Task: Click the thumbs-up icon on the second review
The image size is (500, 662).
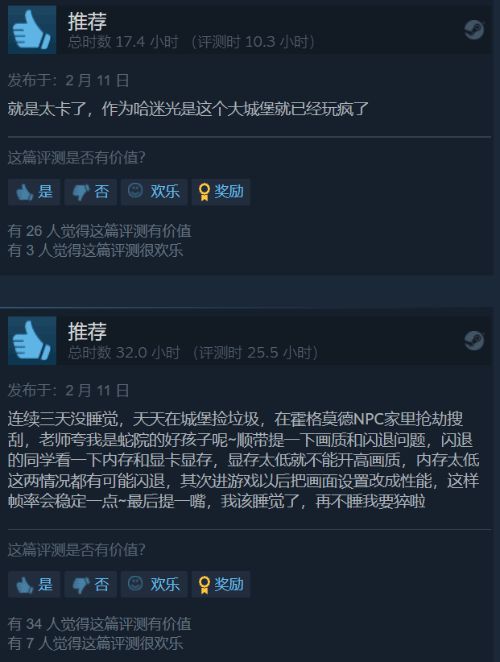Action: point(32,340)
